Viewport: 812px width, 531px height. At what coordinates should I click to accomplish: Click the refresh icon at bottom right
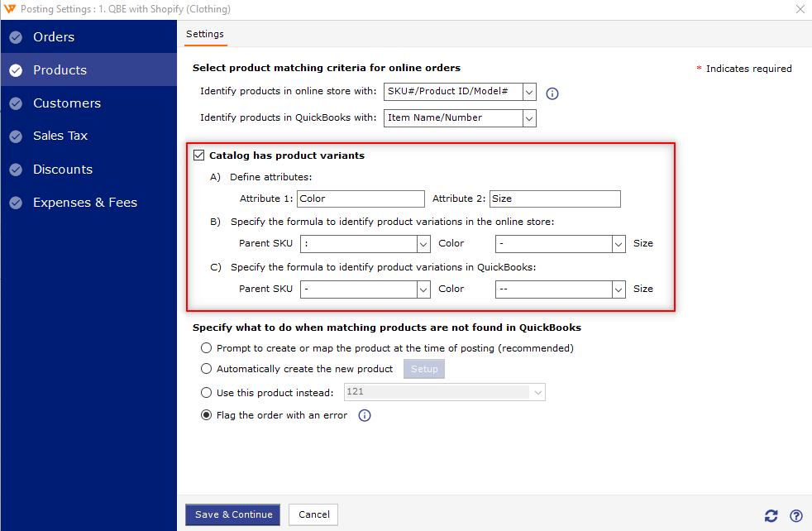click(x=771, y=515)
